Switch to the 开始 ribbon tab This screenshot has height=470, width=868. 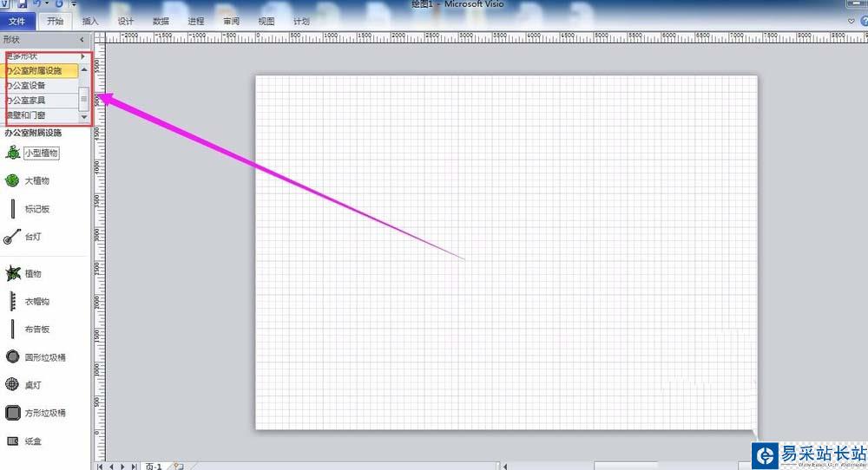(55, 21)
